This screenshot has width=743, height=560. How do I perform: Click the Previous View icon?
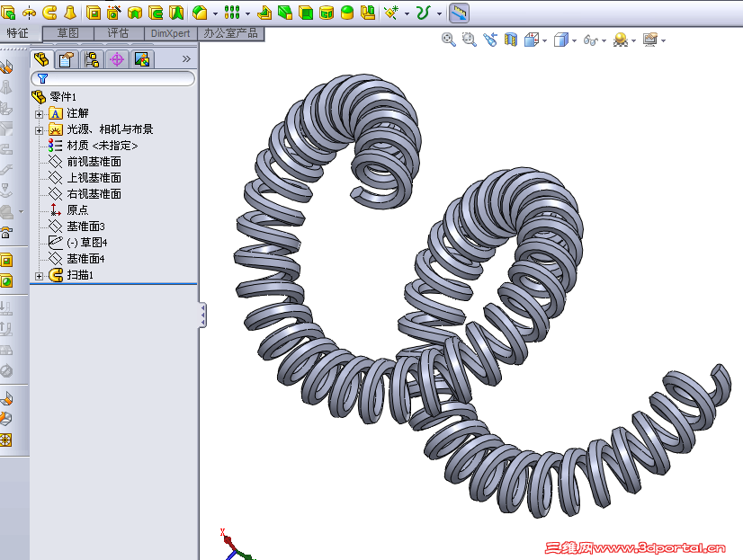[490, 40]
